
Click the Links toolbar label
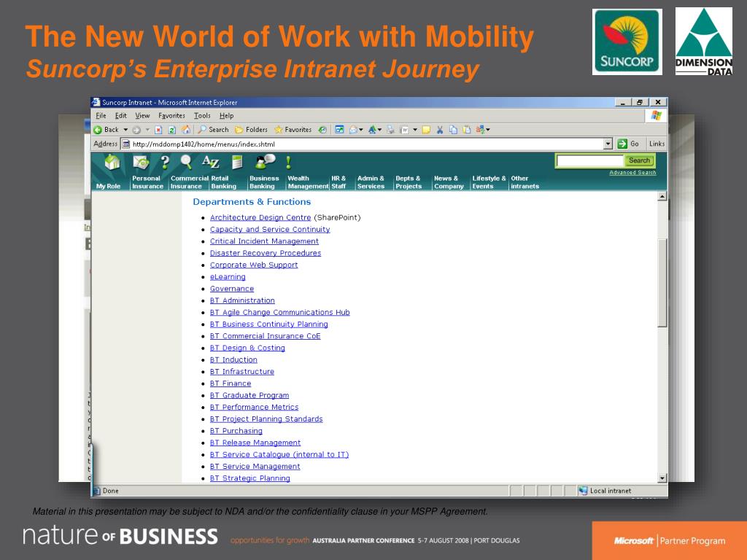[x=657, y=144]
